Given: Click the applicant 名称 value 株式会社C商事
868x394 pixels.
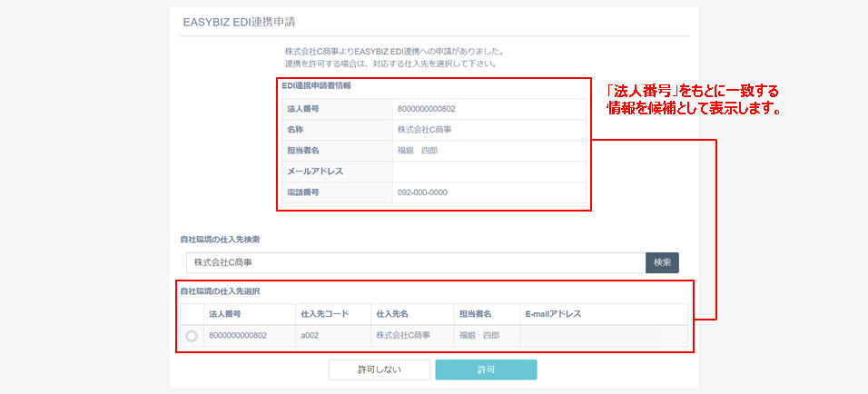Looking at the screenshot, I should click(x=424, y=130).
